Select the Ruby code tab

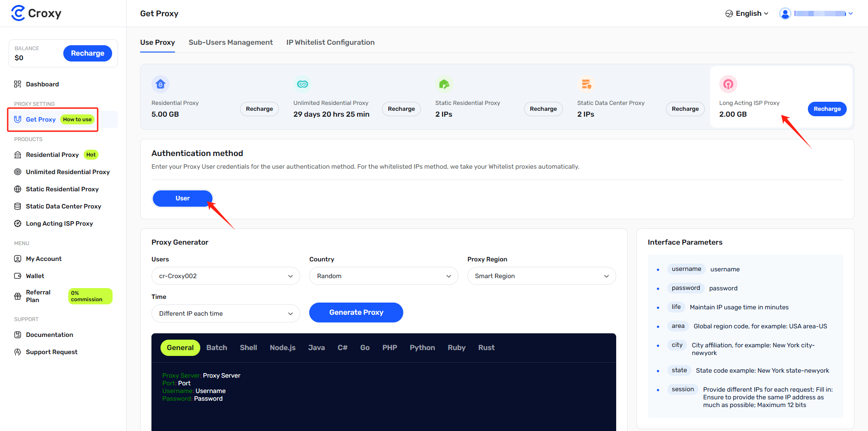457,348
